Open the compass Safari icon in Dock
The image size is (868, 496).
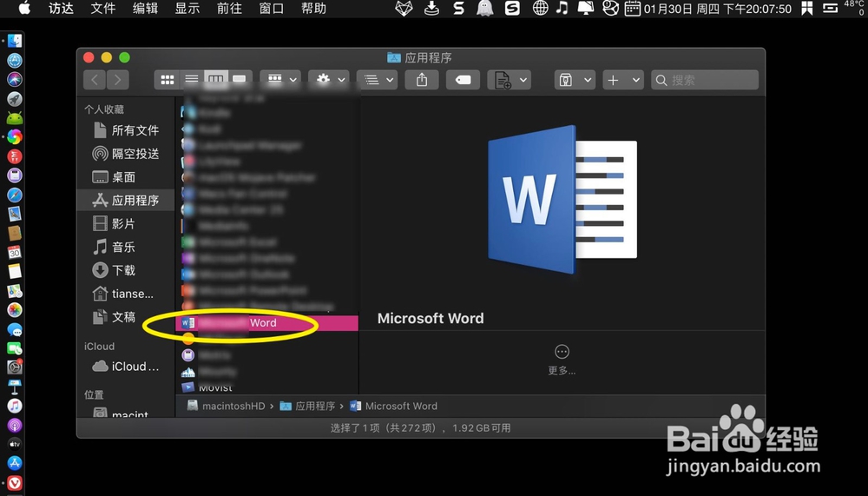(15, 195)
